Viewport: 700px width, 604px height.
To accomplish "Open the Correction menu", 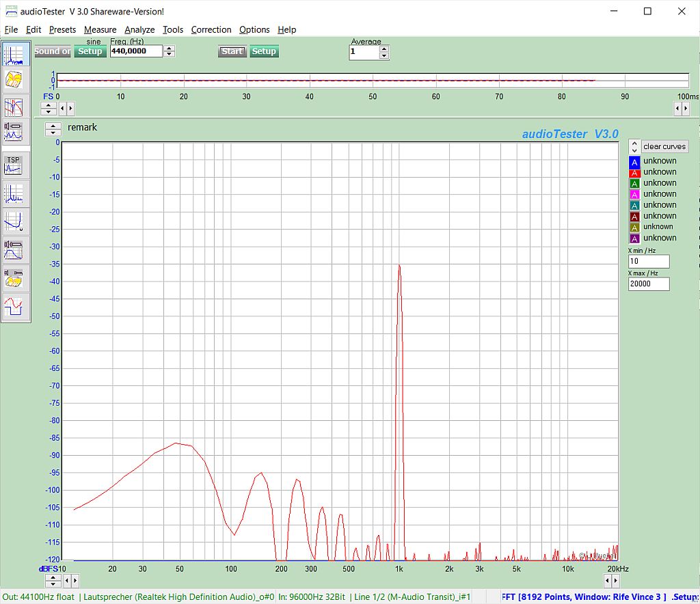I will (211, 29).
